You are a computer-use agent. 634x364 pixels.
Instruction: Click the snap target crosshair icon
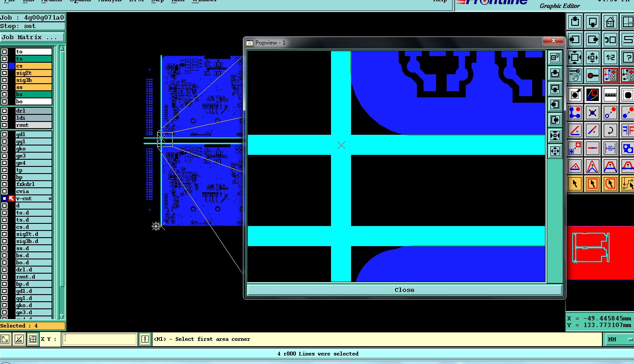click(593, 75)
